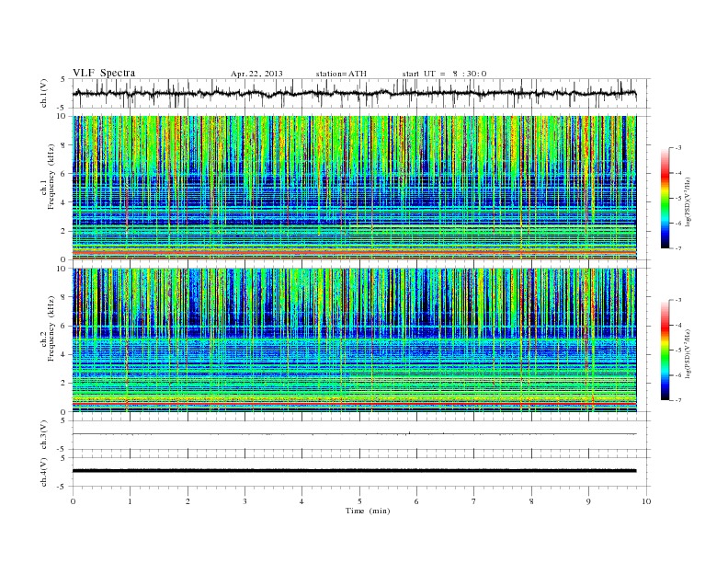
Task: Click the "1" tick on the time axis
Action: coord(130,501)
